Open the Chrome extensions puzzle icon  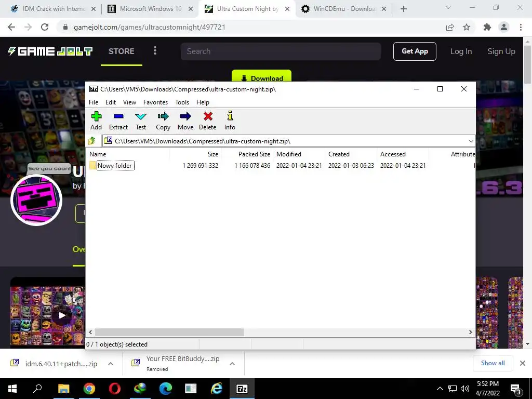[487, 27]
